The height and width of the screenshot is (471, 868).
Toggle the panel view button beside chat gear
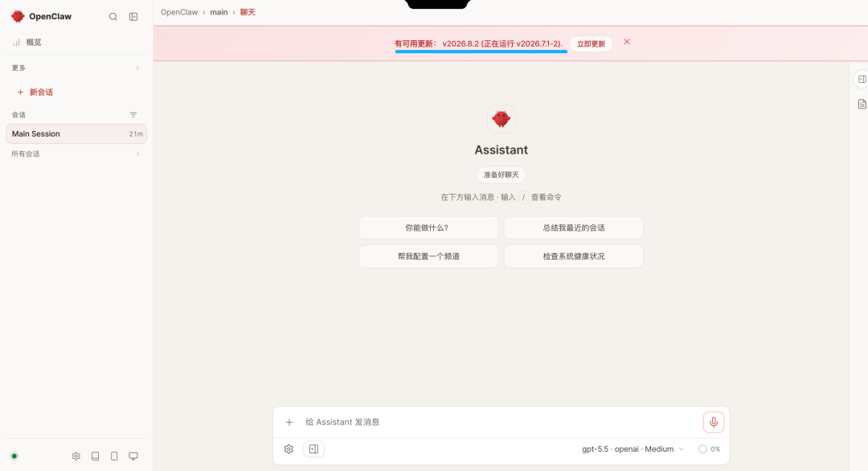tap(314, 448)
